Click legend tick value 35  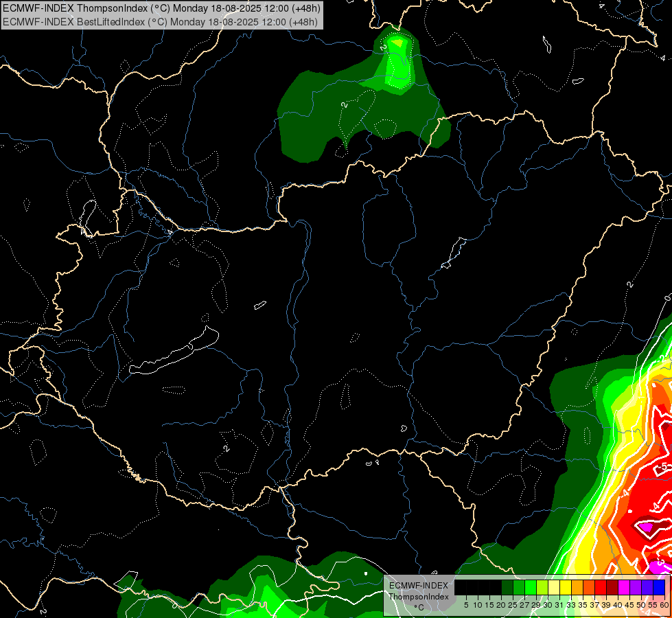pyautogui.click(x=583, y=605)
